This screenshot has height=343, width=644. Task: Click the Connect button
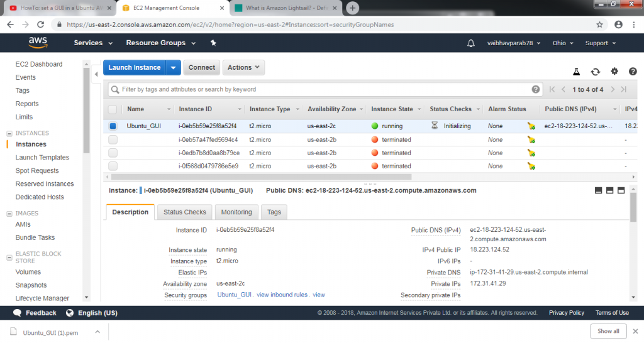[201, 68]
